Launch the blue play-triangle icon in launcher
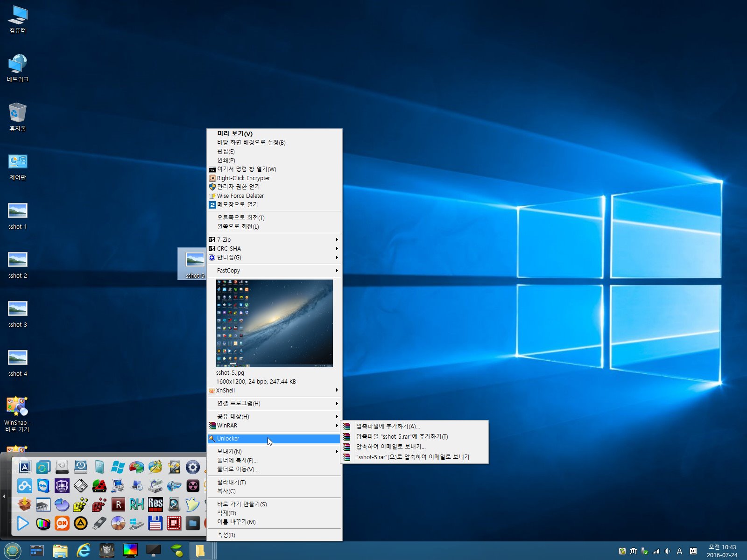Image resolution: width=747 pixels, height=560 pixels. click(23, 523)
